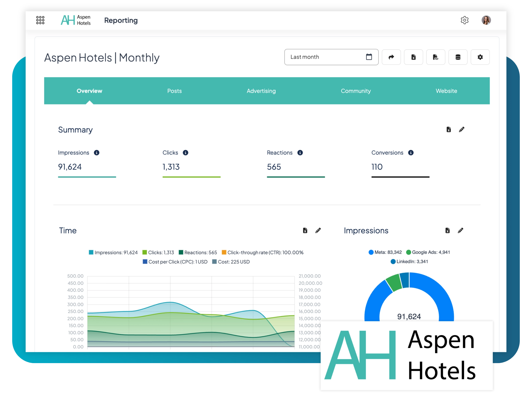Export the report as PDF
Image resolution: width=532 pixels, height=399 pixels.
coord(435,57)
